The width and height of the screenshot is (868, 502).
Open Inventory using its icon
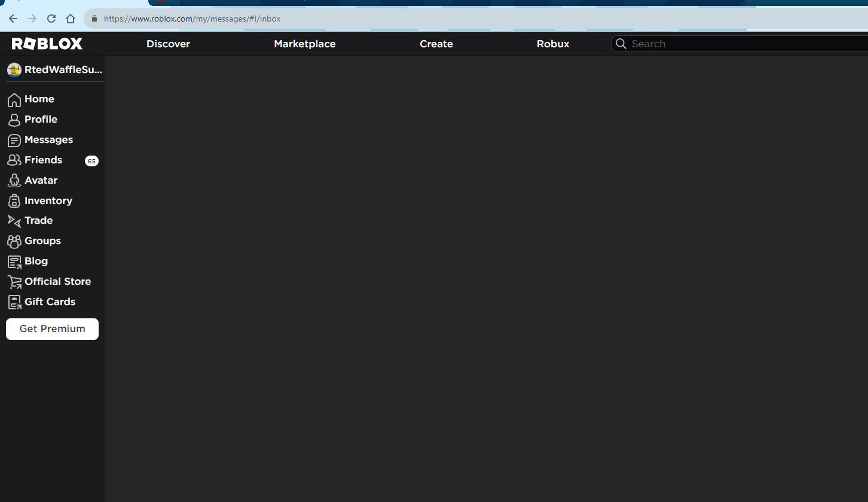tap(14, 200)
